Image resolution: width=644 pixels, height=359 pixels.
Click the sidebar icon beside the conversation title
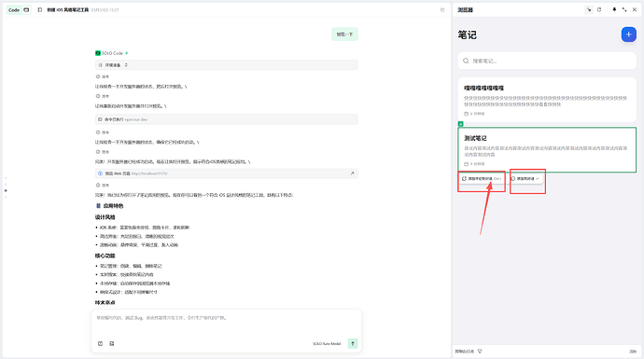pyautogui.click(x=40, y=10)
